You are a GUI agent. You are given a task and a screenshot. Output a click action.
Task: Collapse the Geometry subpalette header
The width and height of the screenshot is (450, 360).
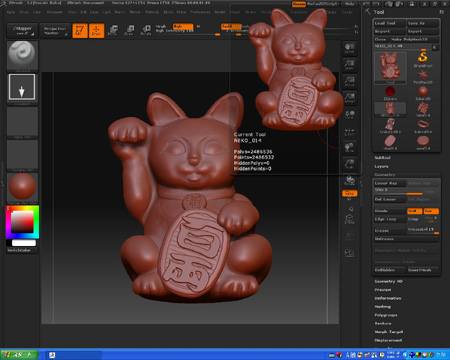point(385,174)
